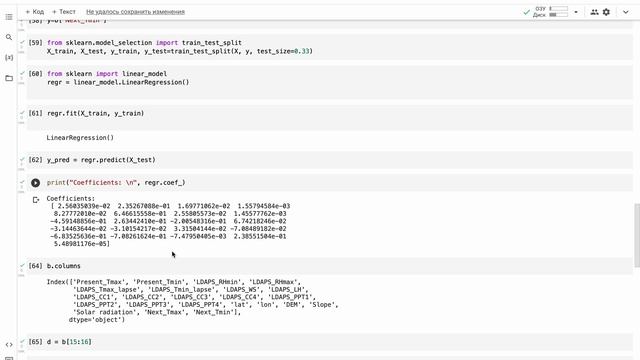Click the RAM/Disk resource indicator

pyautogui.click(x=551, y=11)
